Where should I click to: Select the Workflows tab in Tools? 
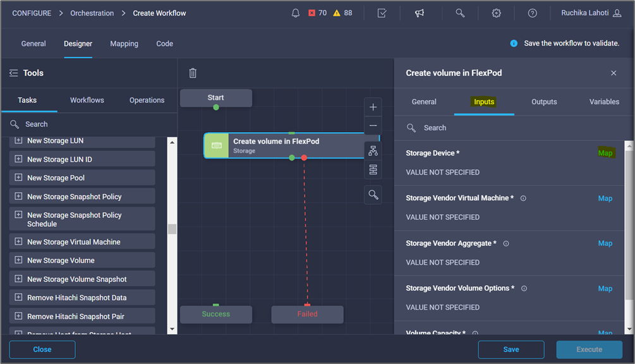pyautogui.click(x=87, y=100)
